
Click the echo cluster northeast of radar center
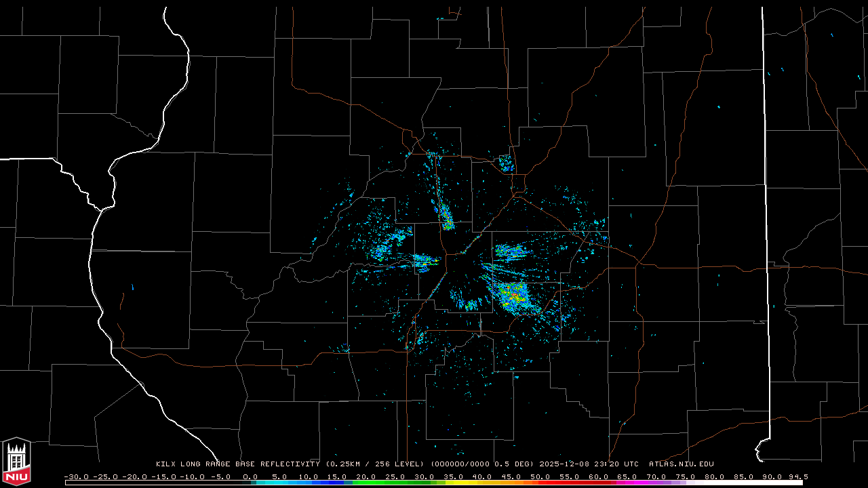point(510,252)
